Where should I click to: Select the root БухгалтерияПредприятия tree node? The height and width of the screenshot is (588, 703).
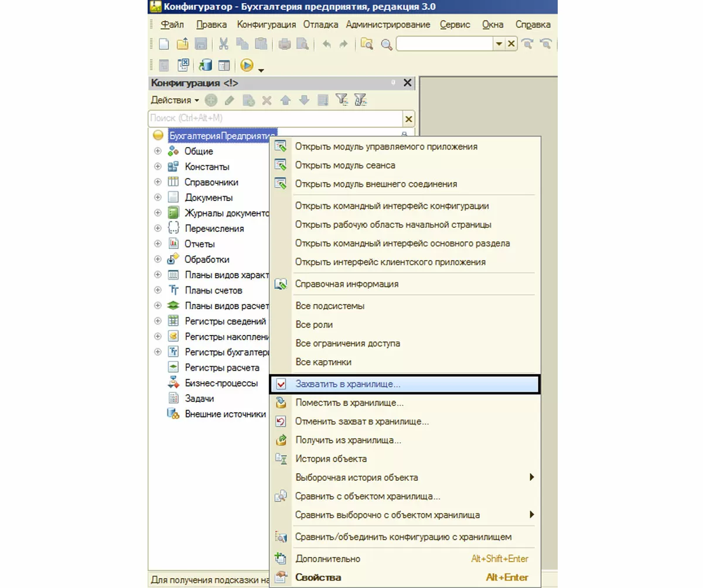tap(222, 135)
